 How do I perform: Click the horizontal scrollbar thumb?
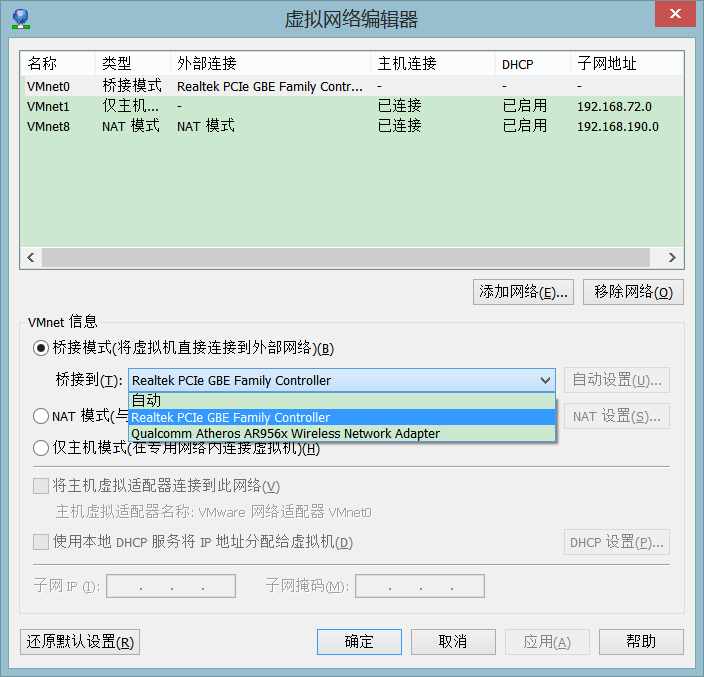pos(346,258)
